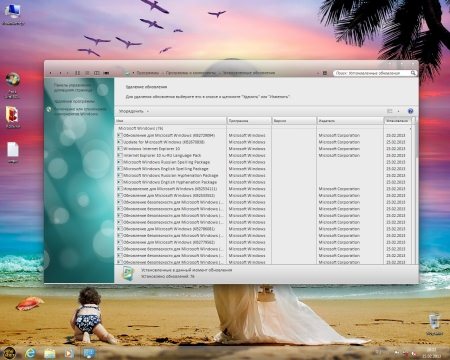Open the Удаление программы link

[75, 101]
